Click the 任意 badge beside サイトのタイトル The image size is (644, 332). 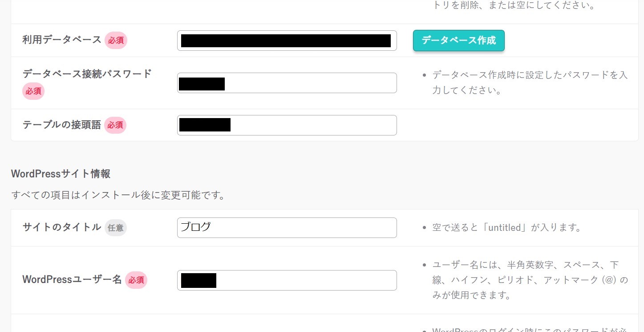click(x=116, y=228)
